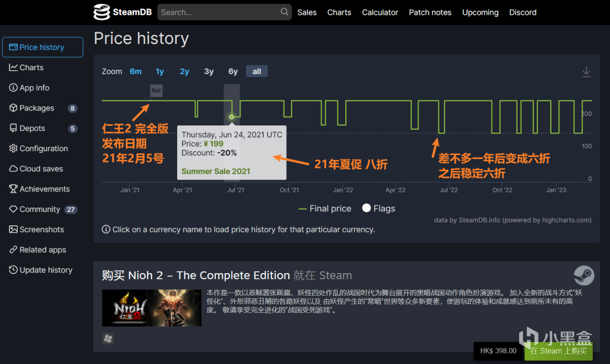Open the Calculator page
The width and height of the screenshot is (610, 364).
pos(380,12)
